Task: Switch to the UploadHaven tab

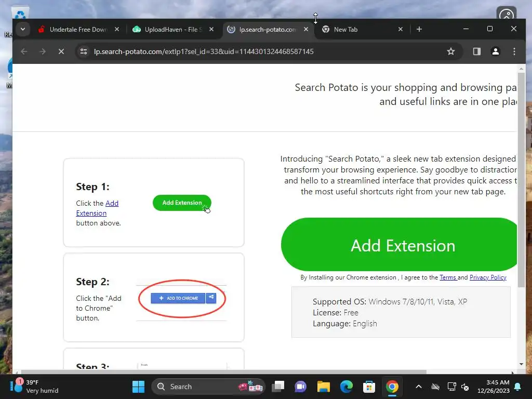Action: click(x=173, y=30)
